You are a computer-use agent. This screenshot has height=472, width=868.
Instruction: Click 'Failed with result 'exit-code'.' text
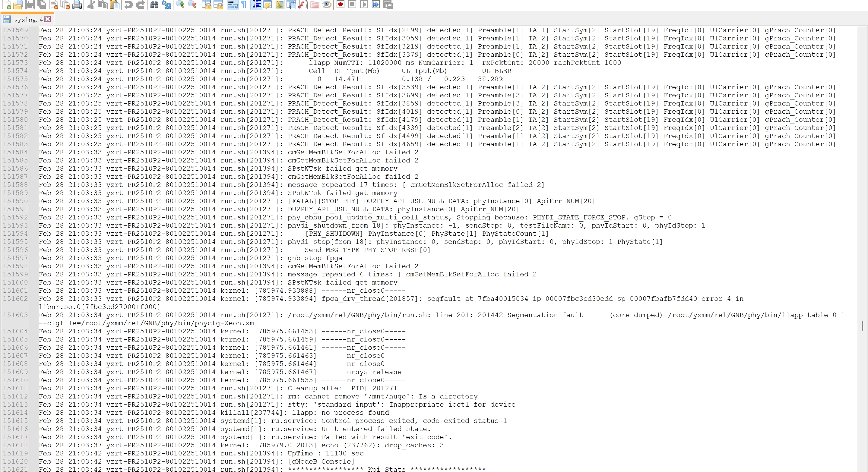(386, 437)
